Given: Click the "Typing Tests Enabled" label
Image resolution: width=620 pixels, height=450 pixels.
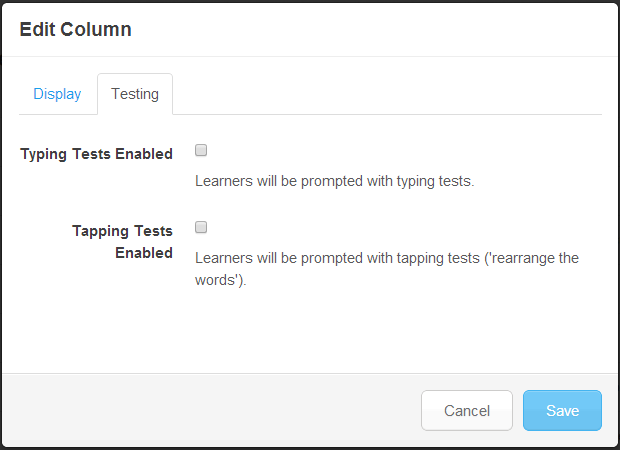Looking at the screenshot, I should pyautogui.click(x=96, y=154).
